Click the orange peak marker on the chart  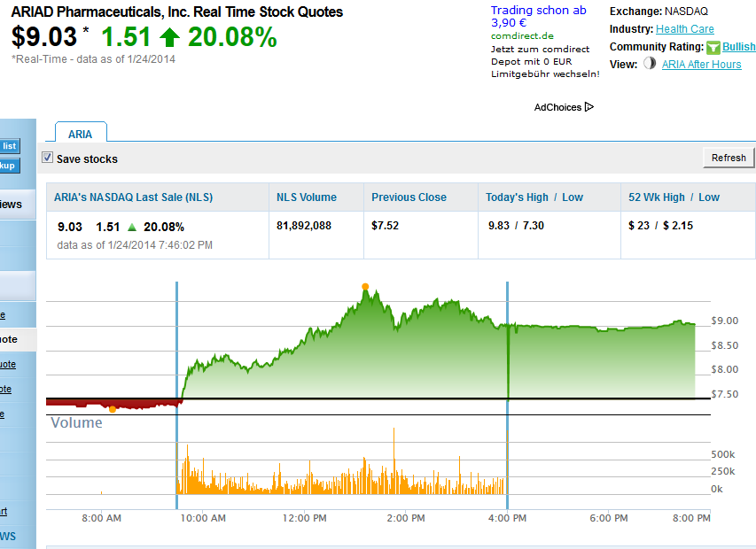click(x=365, y=285)
